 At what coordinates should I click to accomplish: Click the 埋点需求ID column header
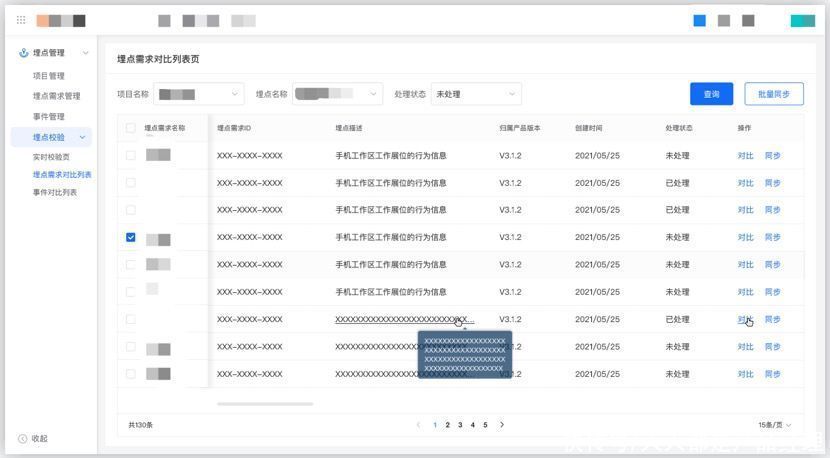(234, 128)
